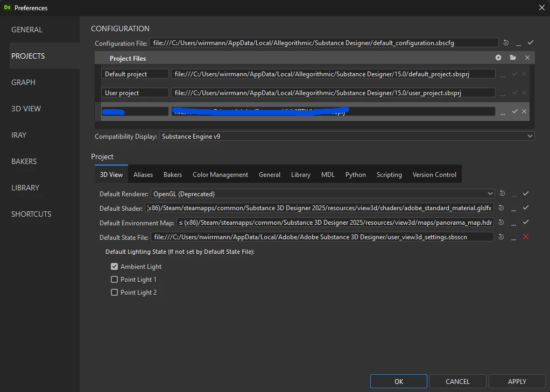The image size is (550, 392).
Task: Open Compatibility Display dropdown
Action: pyautogui.click(x=347, y=136)
